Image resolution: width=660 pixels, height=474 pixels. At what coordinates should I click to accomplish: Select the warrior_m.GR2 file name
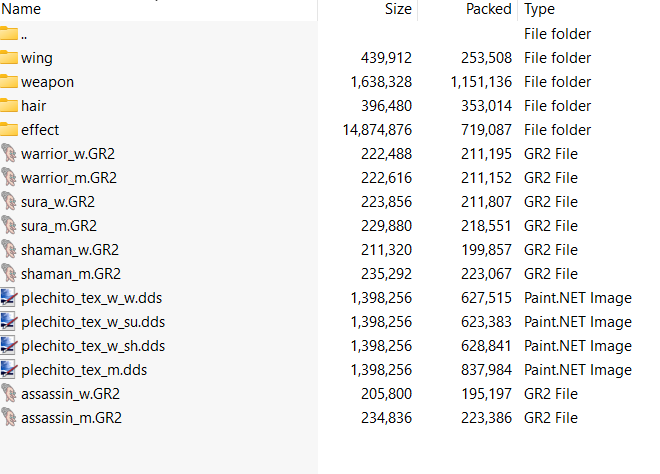(x=68, y=178)
